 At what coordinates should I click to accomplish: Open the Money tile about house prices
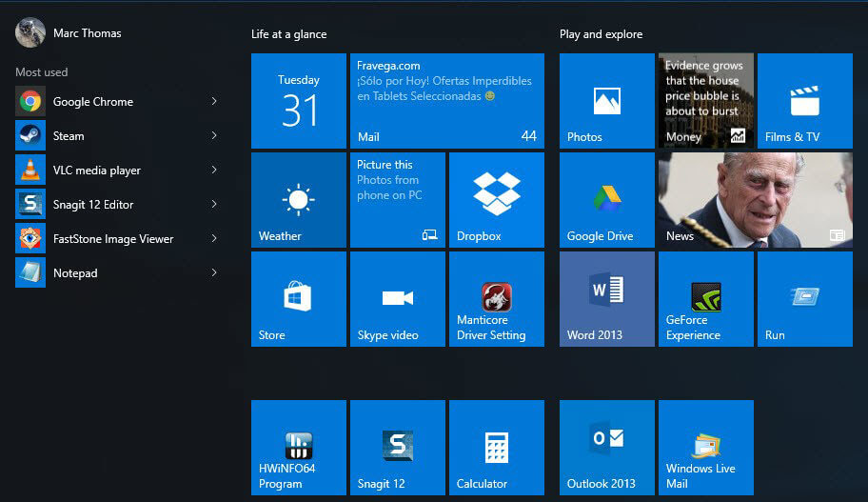coord(706,101)
